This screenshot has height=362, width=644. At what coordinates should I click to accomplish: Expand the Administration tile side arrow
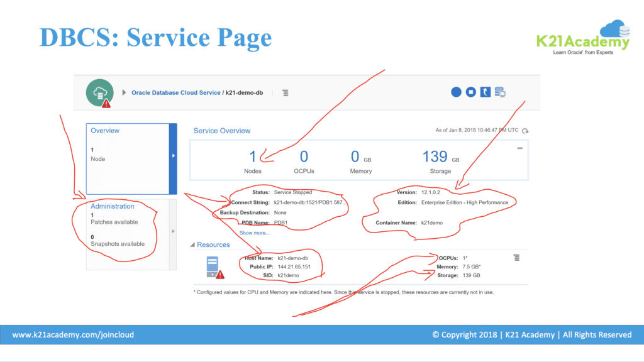[x=174, y=232]
